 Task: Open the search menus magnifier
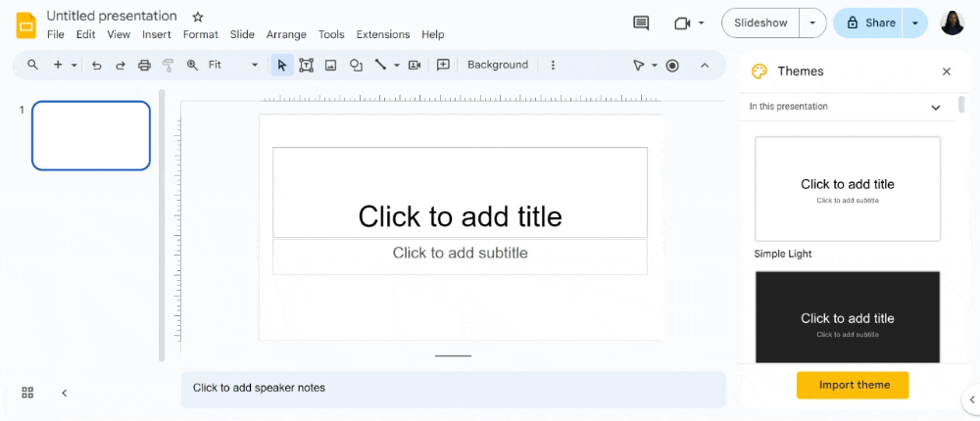tap(32, 65)
